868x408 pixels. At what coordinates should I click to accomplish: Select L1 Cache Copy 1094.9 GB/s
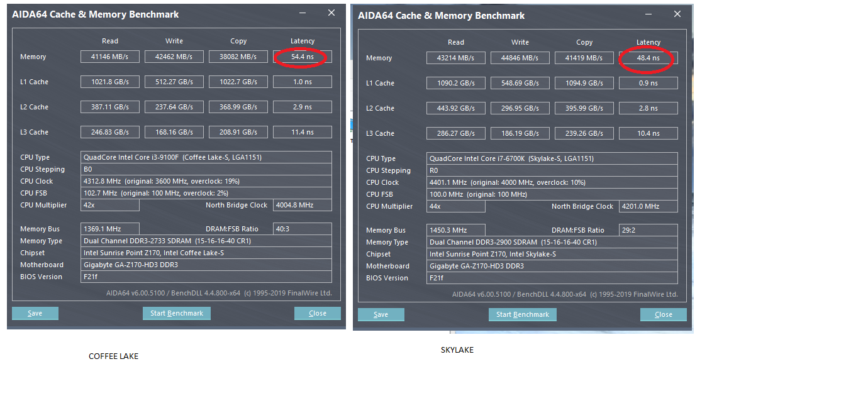584,83
